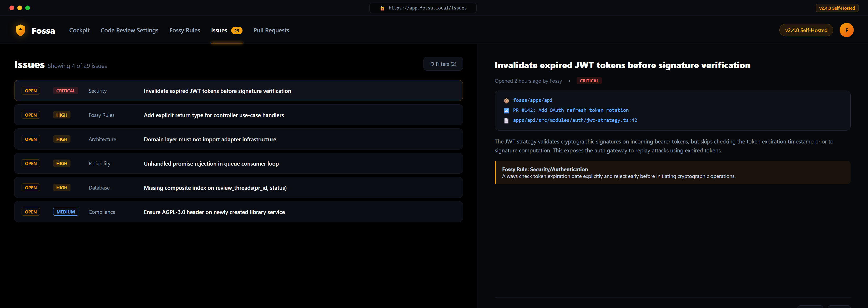The width and height of the screenshot is (868, 308).
Task: Click Fossy Rule: Security/Authentication heading
Action: pyautogui.click(x=544, y=169)
